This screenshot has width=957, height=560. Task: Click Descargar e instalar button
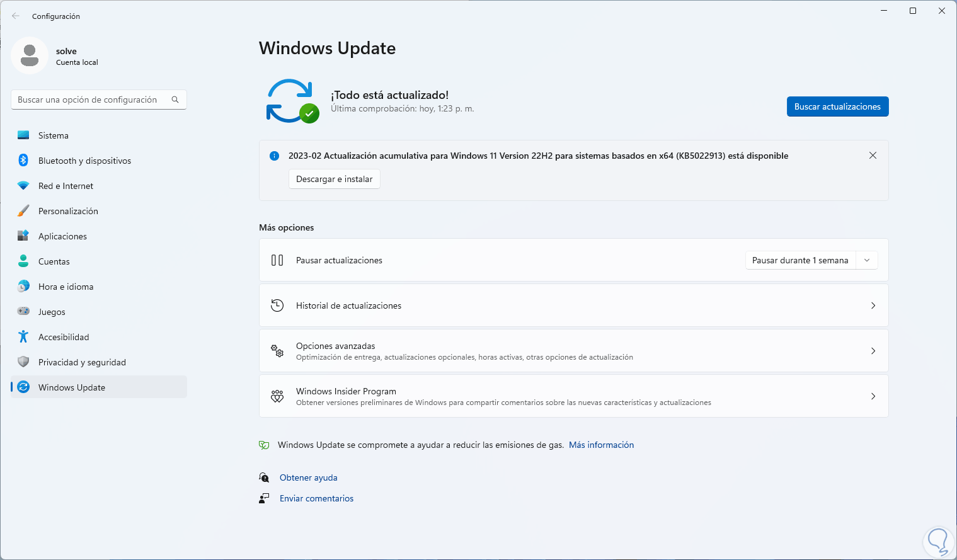pos(334,179)
